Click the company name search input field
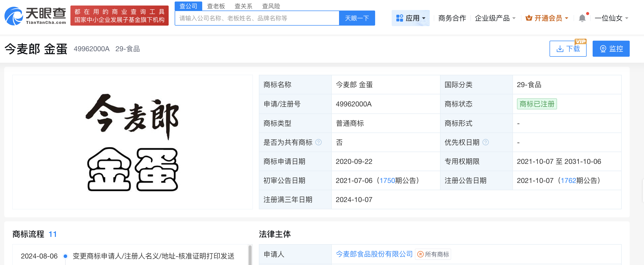Viewport: 644px width, 265px height. coord(257,18)
